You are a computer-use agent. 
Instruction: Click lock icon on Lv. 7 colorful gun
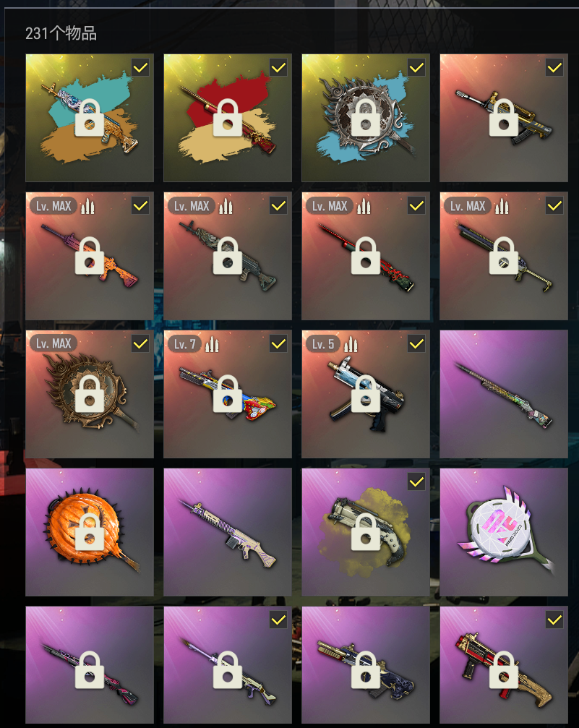pos(228,394)
